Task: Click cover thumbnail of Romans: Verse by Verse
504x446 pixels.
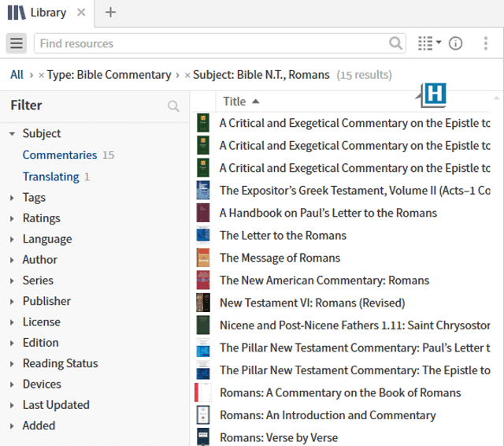Action: pos(203,437)
